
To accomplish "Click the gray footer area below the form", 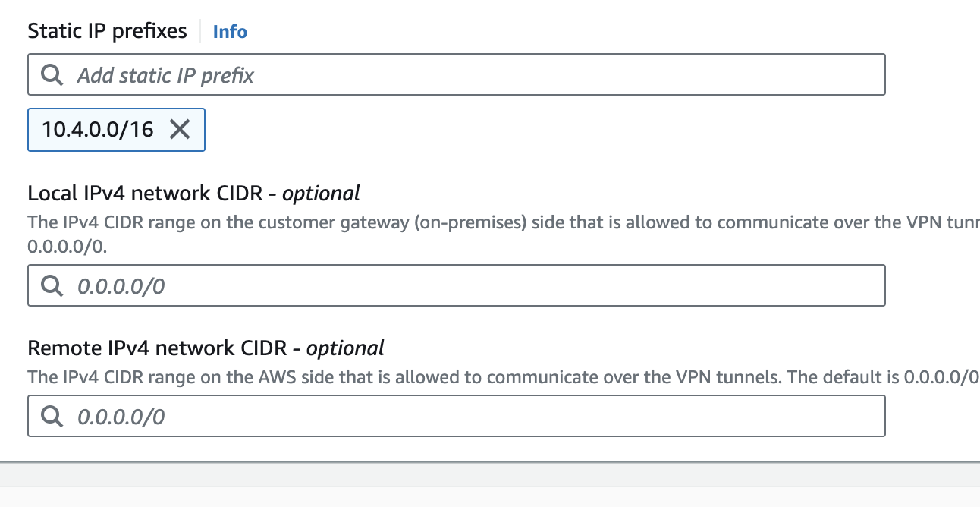I will [490, 486].
